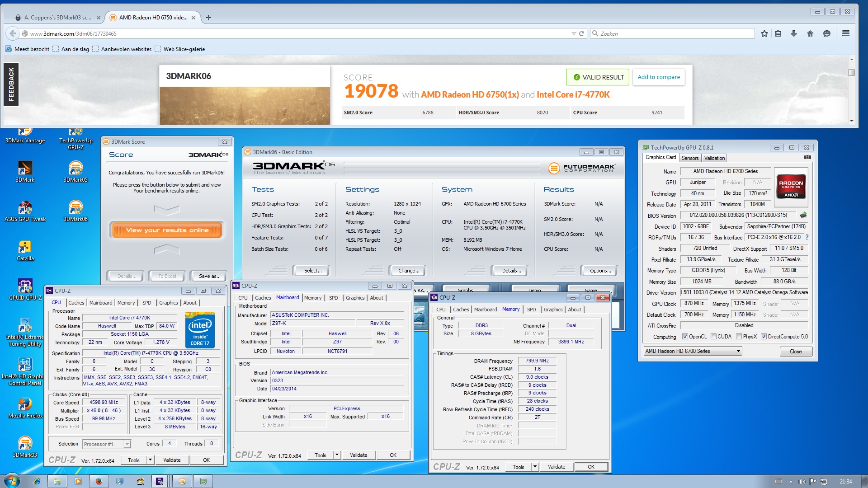Bookmark this page with the star icon

(x=764, y=33)
